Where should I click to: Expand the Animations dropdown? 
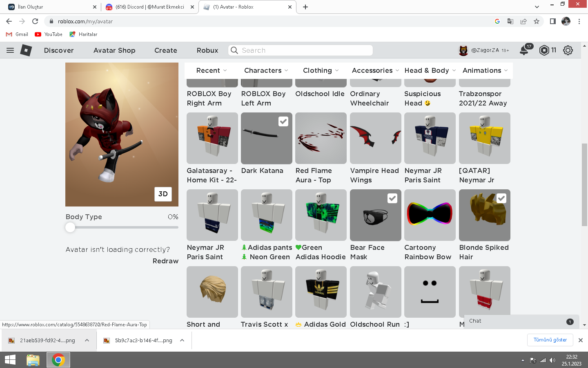485,70
